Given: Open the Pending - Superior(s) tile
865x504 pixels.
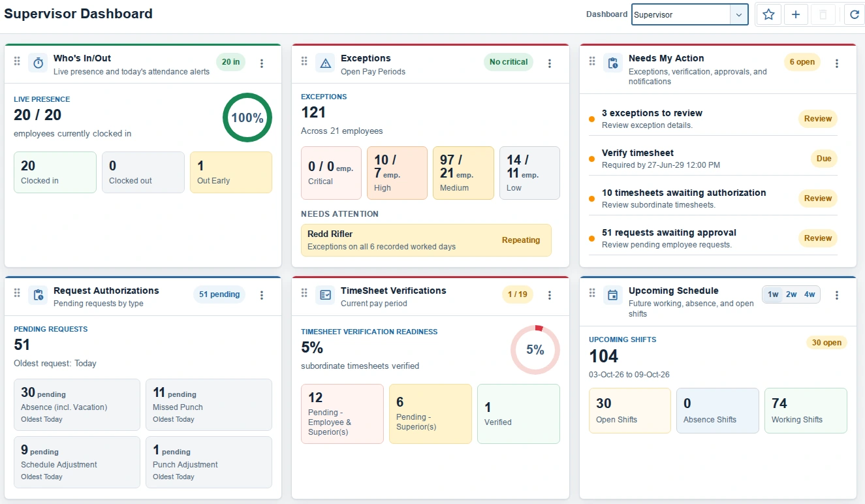Looking at the screenshot, I should [430, 414].
